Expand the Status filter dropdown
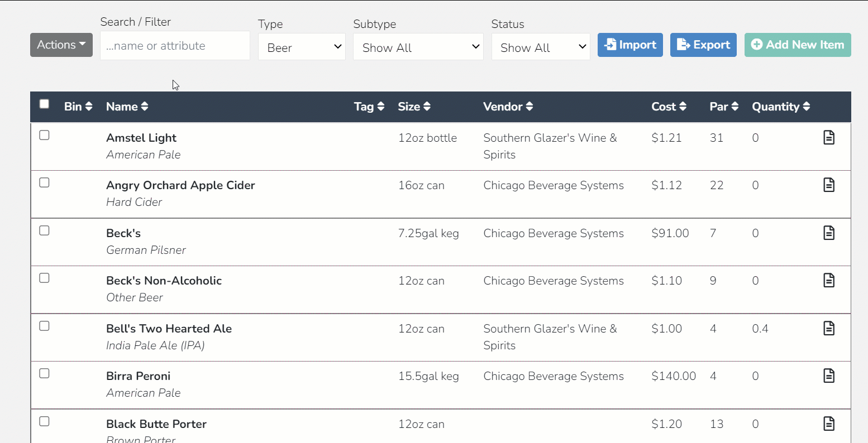868x443 pixels. [x=541, y=47]
